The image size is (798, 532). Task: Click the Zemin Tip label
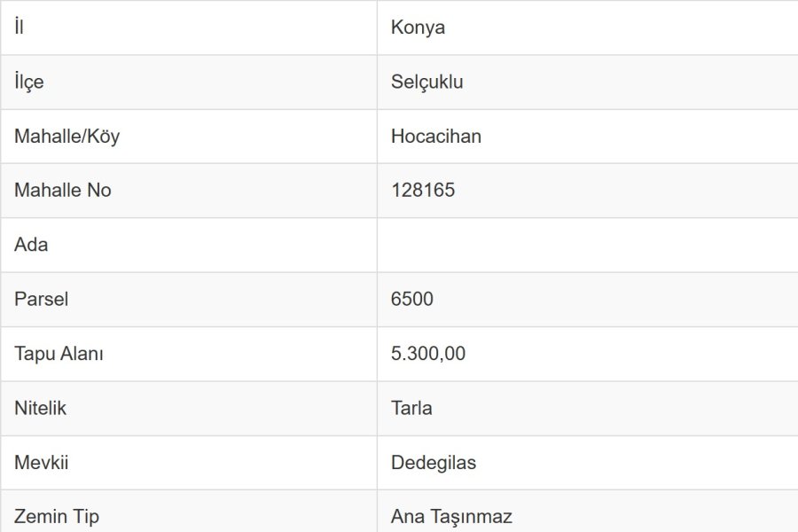[57, 516]
